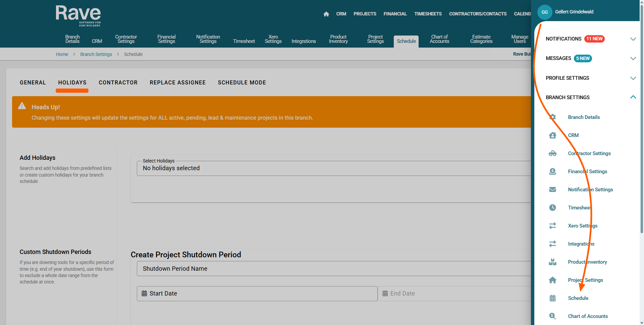Switch to the Contractor tab
The image size is (644, 325).
pos(118,83)
